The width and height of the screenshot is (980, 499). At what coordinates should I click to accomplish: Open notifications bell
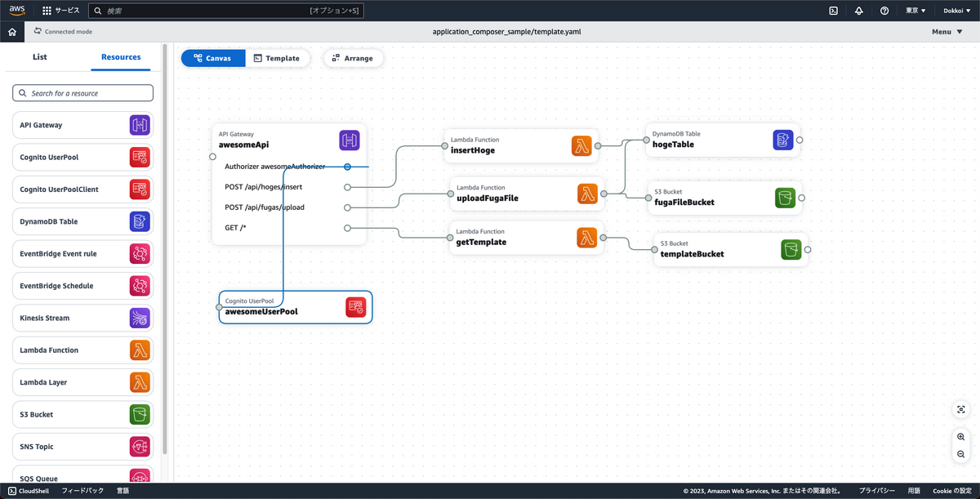click(859, 11)
